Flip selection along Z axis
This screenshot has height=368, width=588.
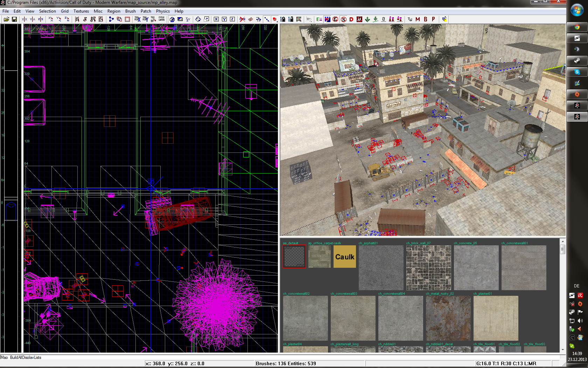click(41, 19)
